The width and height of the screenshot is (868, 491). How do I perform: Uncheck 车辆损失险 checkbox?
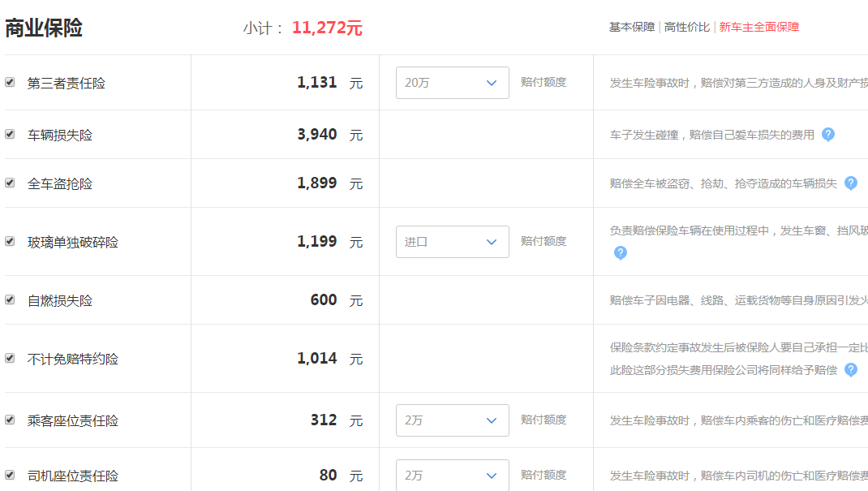pyautogui.click(x=10, y=135)
